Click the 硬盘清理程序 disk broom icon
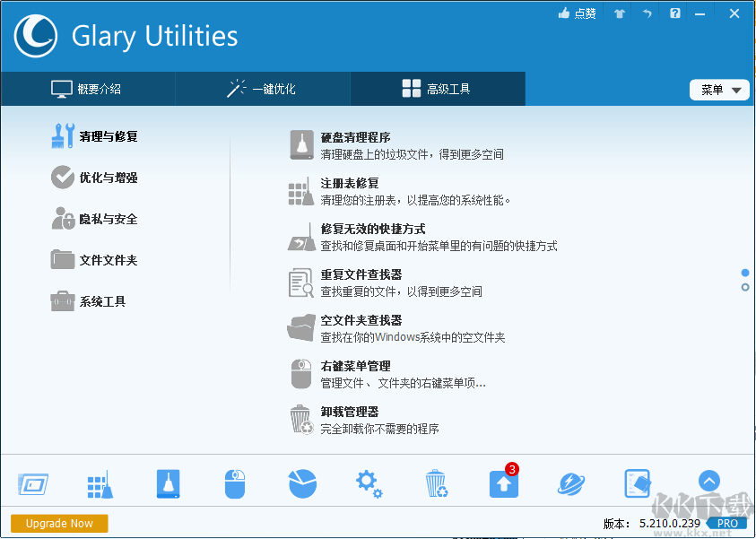Image resolution: width=756 pixels, height=539 pixels. pos(302,145)
